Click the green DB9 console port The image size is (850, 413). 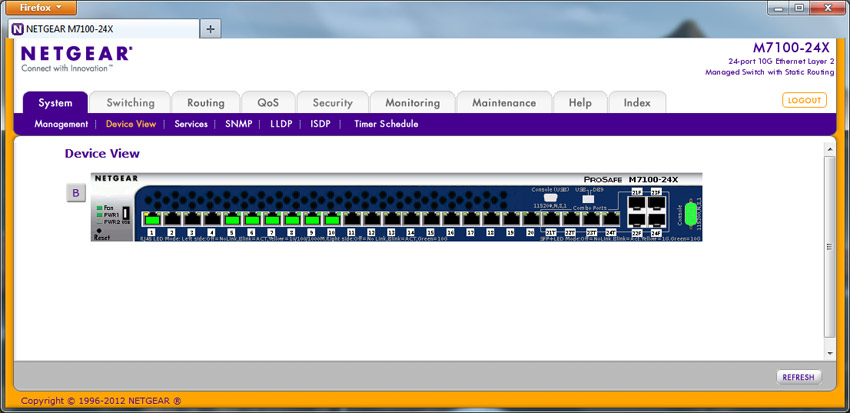[690, 212]
